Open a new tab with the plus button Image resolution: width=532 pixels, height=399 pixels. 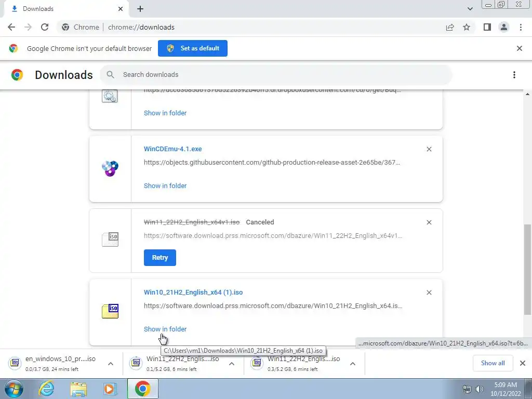click(140, 9)
